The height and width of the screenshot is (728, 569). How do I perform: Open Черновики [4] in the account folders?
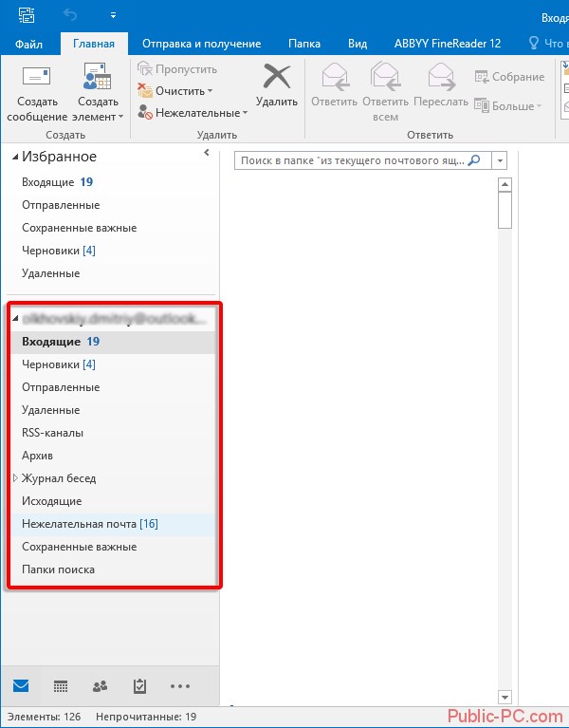tap(112, 364)
